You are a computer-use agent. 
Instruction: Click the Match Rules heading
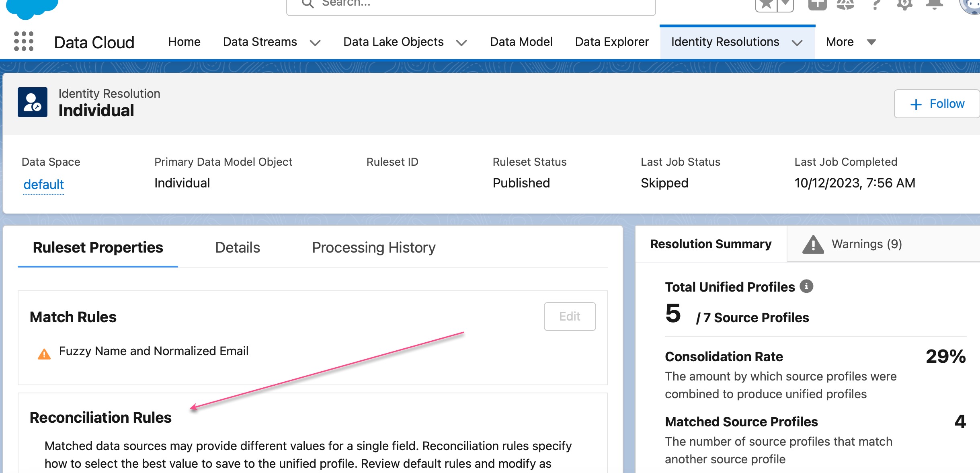coord(73,317)
